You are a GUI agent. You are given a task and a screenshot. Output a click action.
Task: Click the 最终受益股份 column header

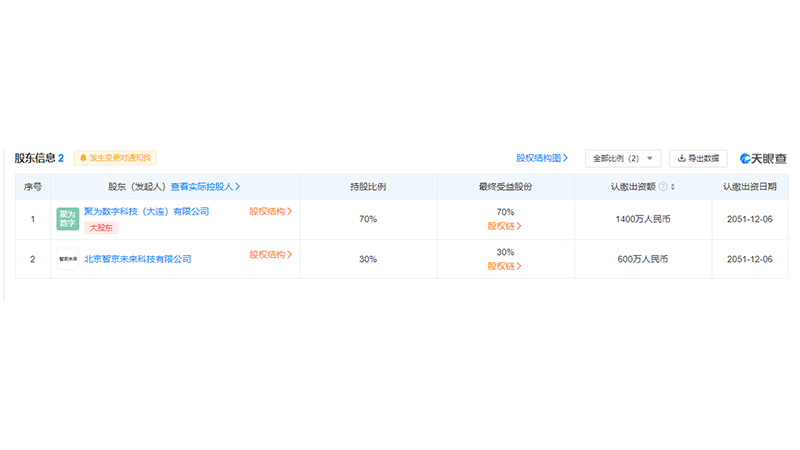pyautogui.click(x=505, y=187)
